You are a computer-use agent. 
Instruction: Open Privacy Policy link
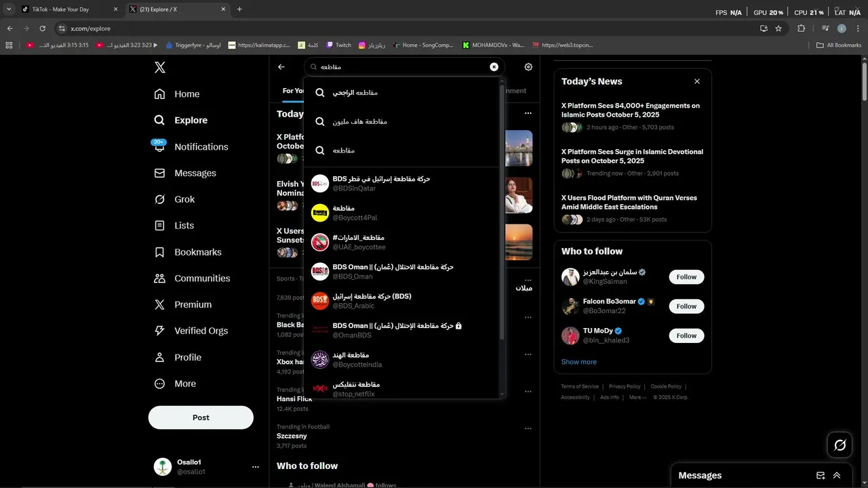625,386
